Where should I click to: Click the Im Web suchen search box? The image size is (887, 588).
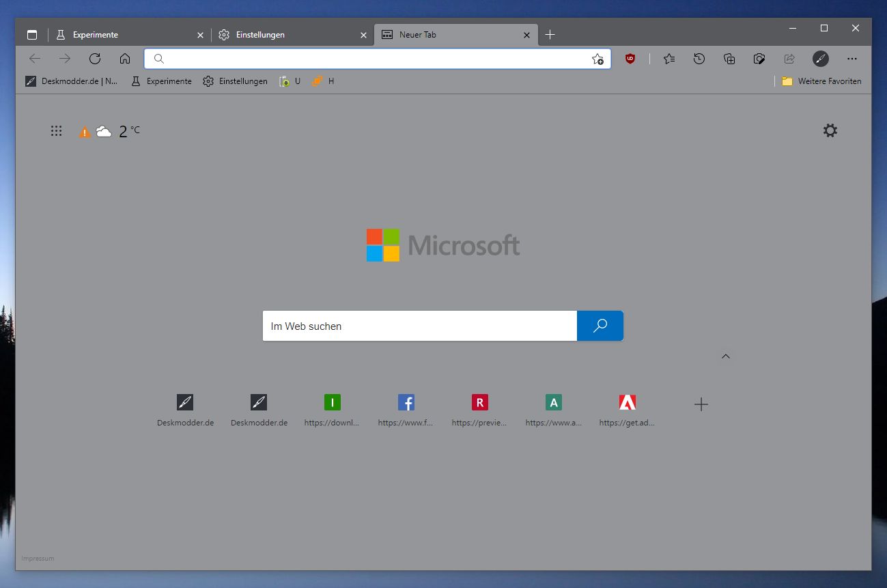[x=420, y=326]
